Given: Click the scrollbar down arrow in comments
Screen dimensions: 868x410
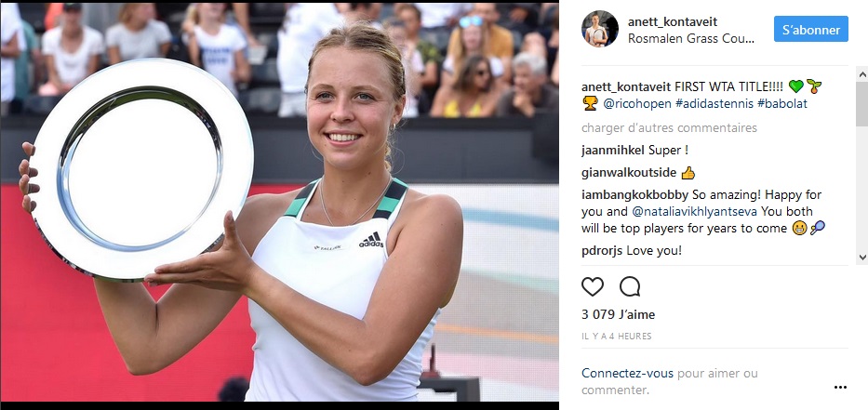Looking at the screenshot, I should click(x=861, y=258).
